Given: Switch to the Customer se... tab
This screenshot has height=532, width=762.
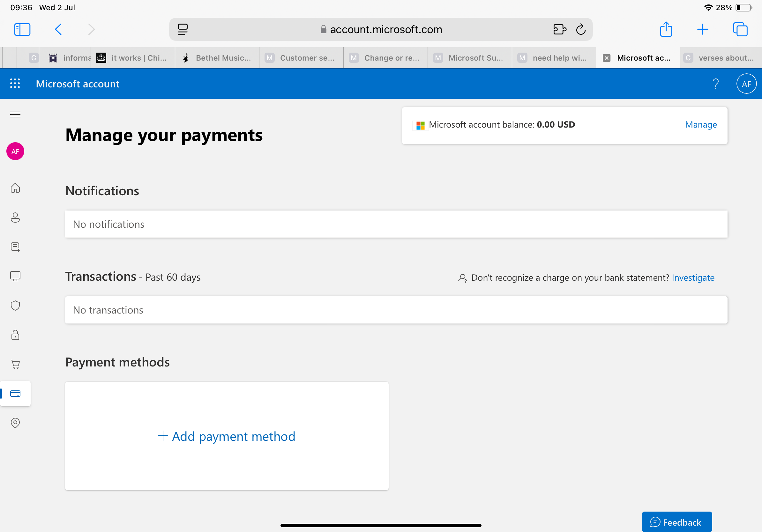Looking at the screenshot, I should coord(301,58).
